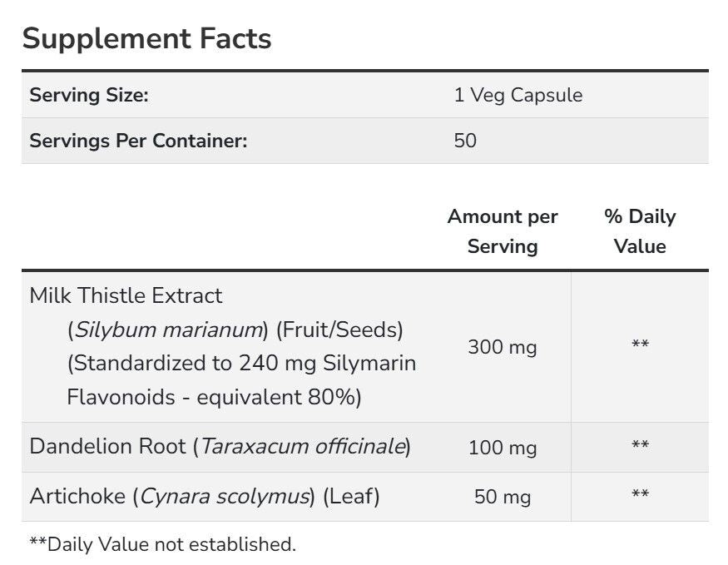The image size is (728, 565).
Task: Click the Standardized to 240 mg Silymarin line
Action: tap(241, 363)
